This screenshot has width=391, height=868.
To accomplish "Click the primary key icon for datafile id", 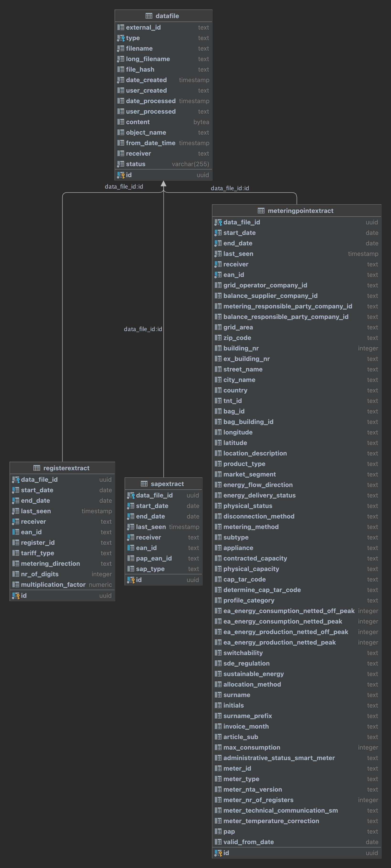I will (121, 175).
